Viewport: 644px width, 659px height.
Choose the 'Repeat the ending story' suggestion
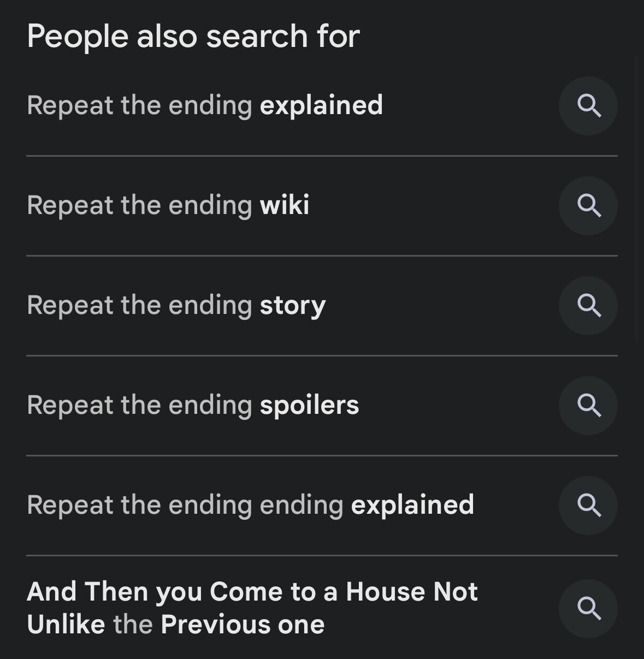pos(176,305)
